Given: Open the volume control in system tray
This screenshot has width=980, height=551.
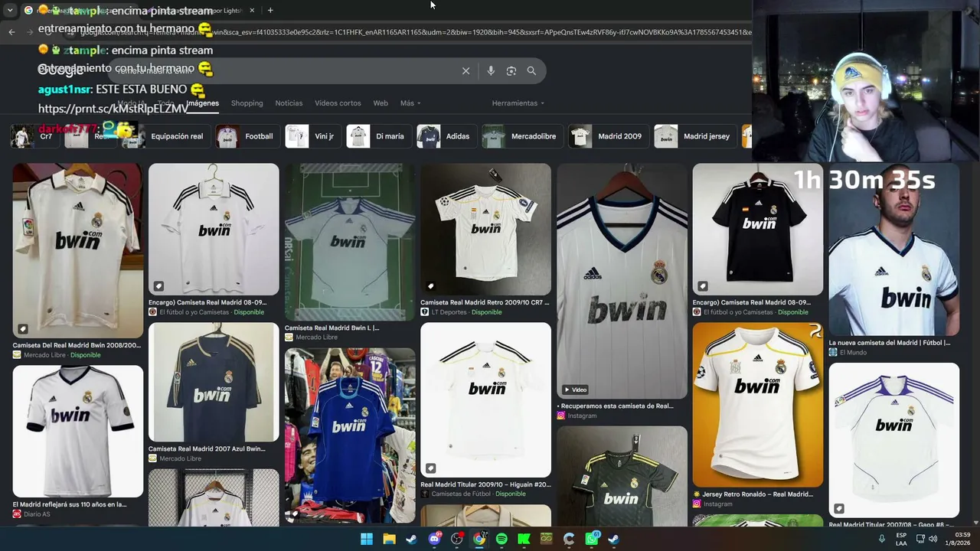Looking at the screenshot, I should pos(933,539).
